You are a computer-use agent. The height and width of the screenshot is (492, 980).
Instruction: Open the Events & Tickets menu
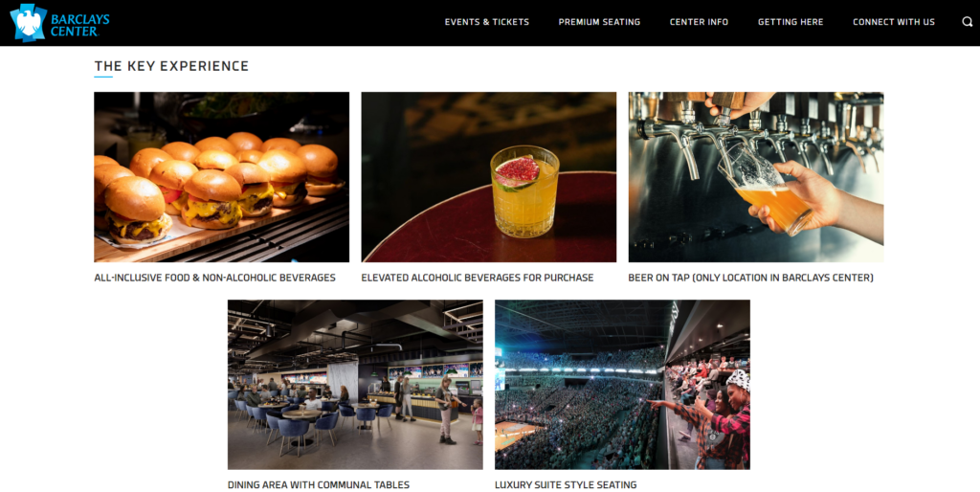(x=487, y=22)
